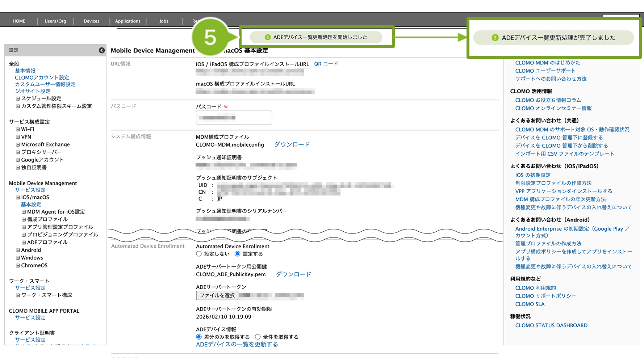Select the 設定する radio button
The height and width of the screenshot is (362, 644).
click(x=238, y=254)
